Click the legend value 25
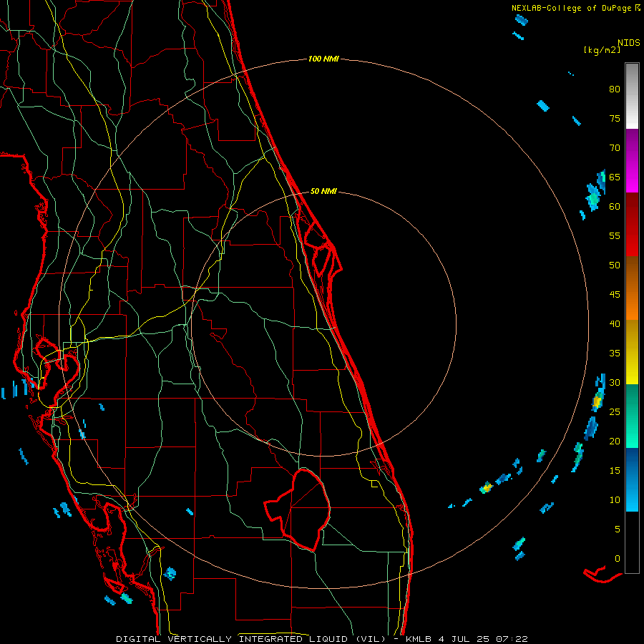The image size is (644, 644). [615, 412]
